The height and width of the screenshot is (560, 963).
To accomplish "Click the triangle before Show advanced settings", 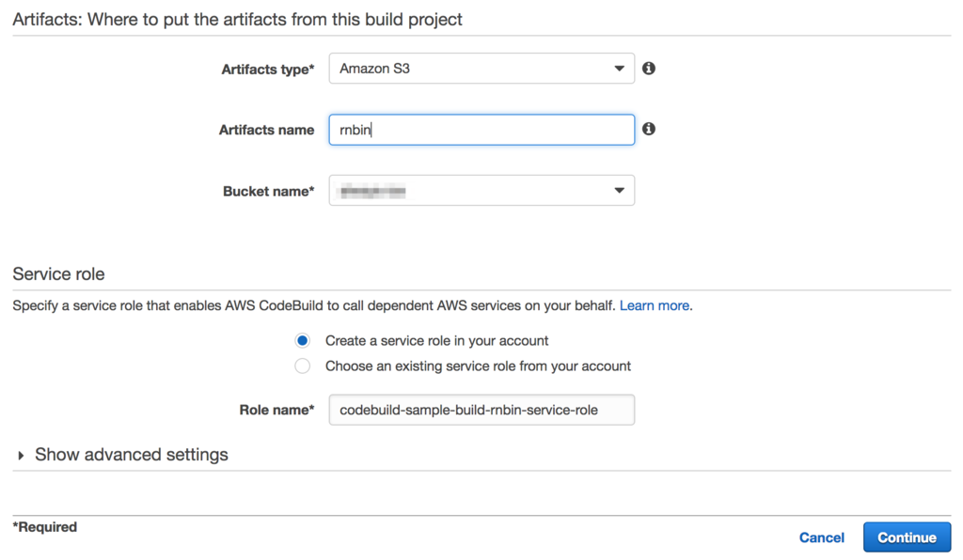I will [x=21, y=455].
